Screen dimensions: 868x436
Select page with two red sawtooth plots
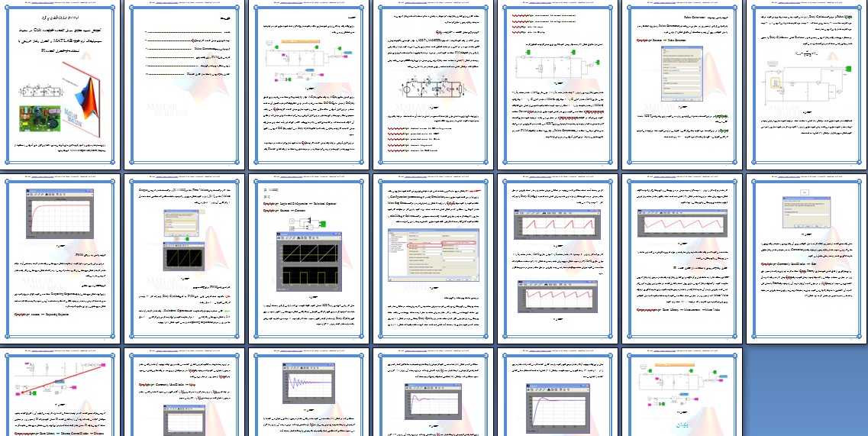[x=559, y=260]
